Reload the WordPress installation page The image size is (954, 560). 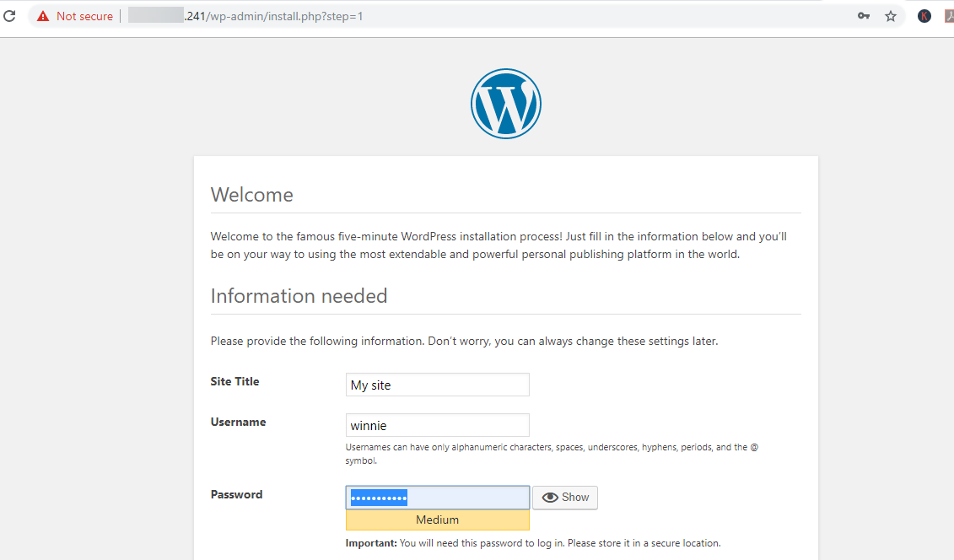click(x=9, y=15)
